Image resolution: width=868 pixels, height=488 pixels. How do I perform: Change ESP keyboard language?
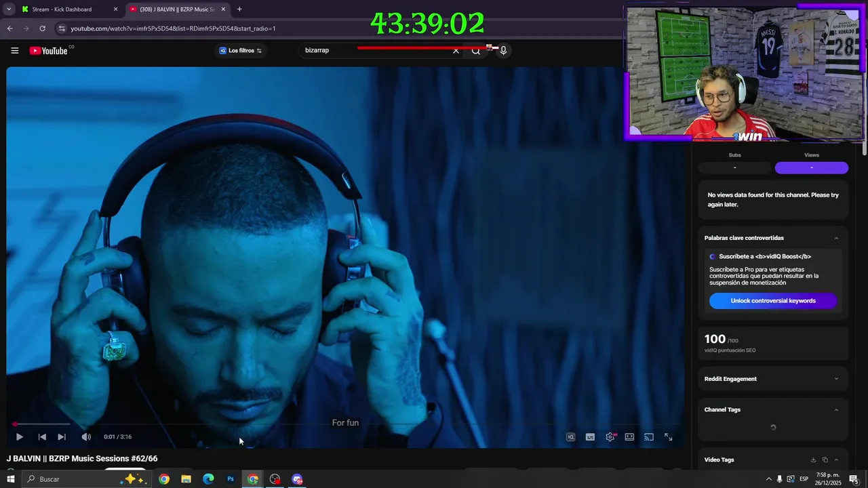[804, 479]
